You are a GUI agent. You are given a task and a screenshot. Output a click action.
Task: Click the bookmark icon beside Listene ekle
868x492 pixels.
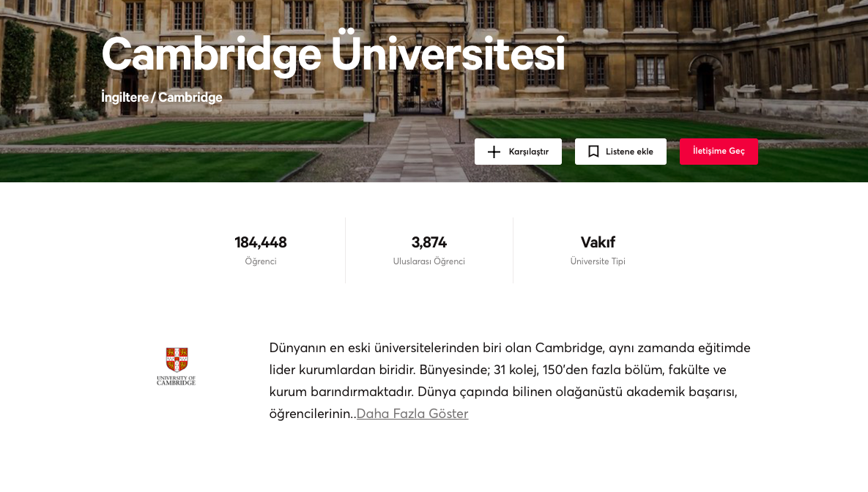[593, 152]
